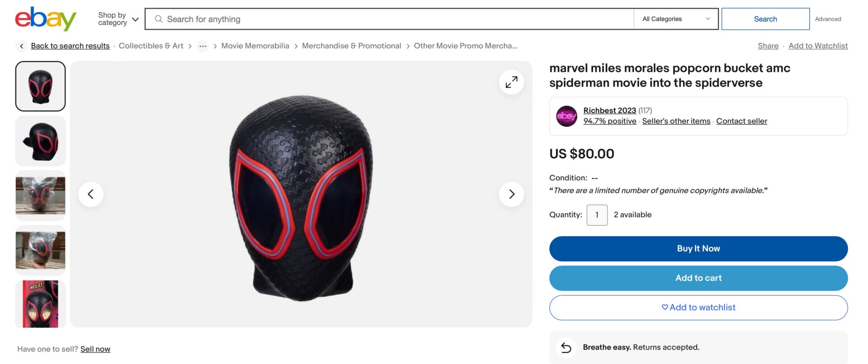This screenshot has height=364, width=868.
Task: Open the Shop by category menu
Action: pos(117,19)
